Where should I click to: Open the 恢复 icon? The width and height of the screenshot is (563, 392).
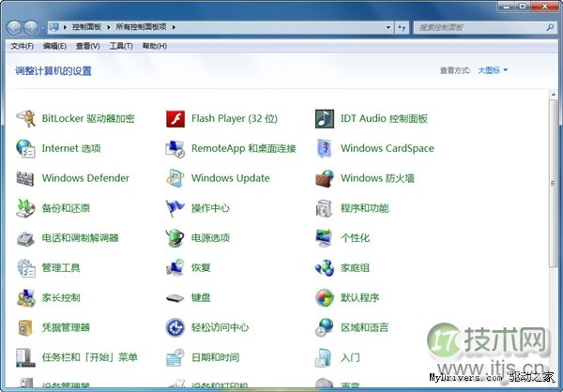pyautogui.click(x=175, y=267)
